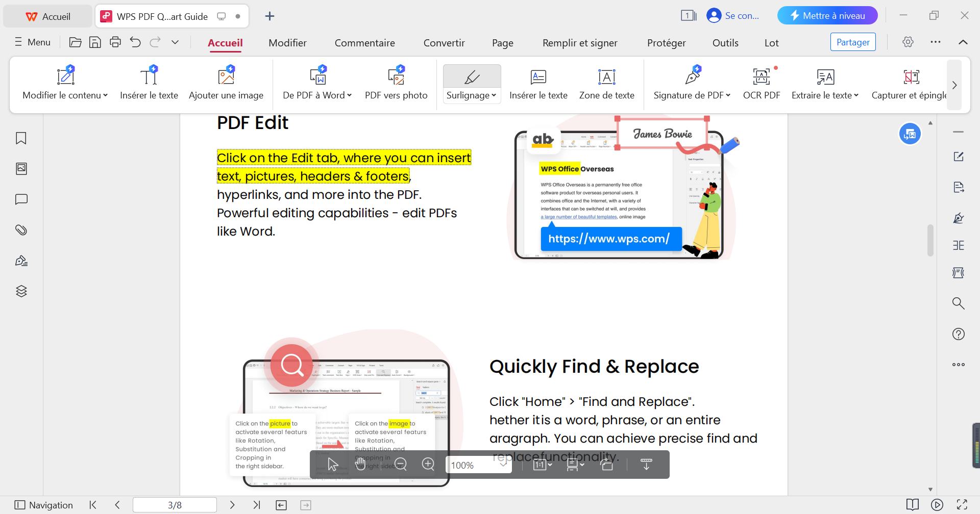Open the Protéger tab
Screen dimensions: 980x514
[666, 43]
